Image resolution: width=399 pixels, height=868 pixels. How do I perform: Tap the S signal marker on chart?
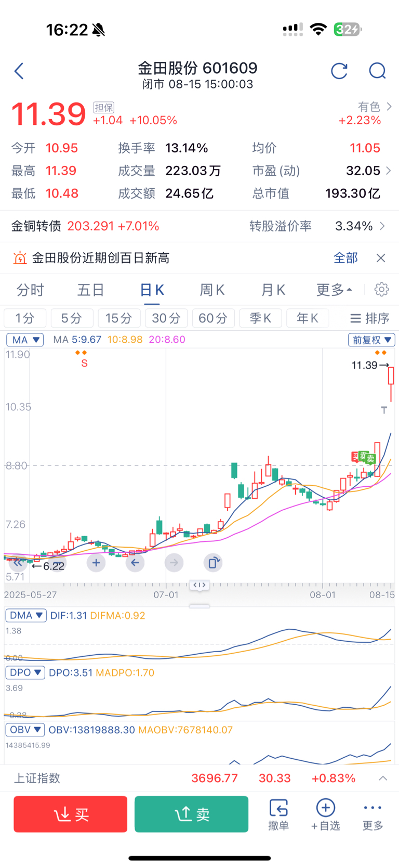84,363
